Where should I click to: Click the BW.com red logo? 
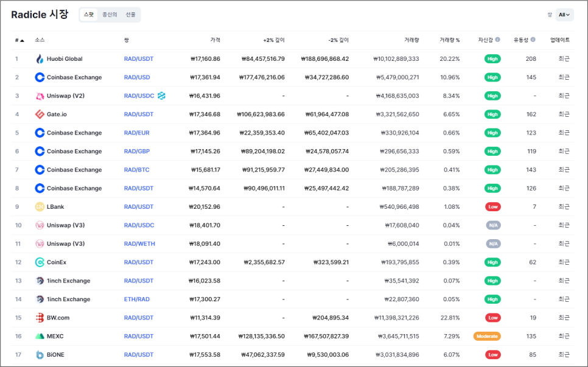(40, 318)
